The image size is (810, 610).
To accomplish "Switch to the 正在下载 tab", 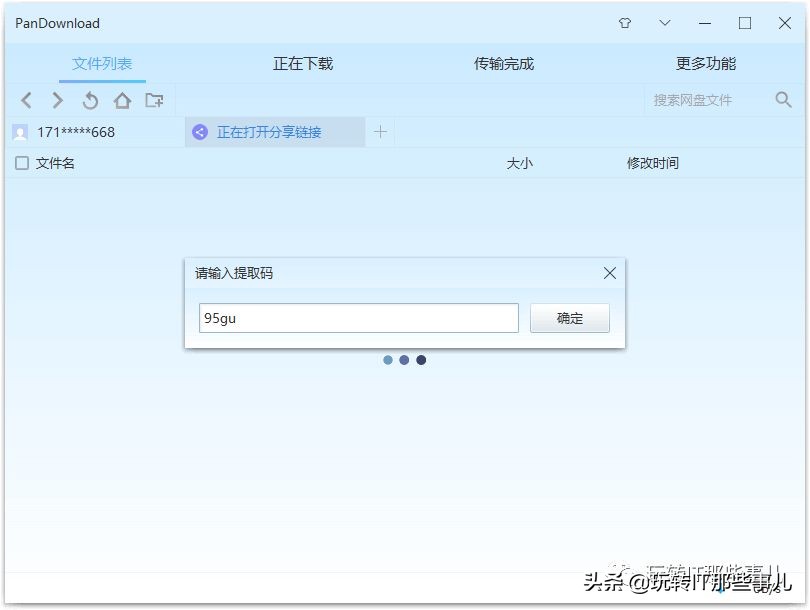I will (x=302, y=62).
